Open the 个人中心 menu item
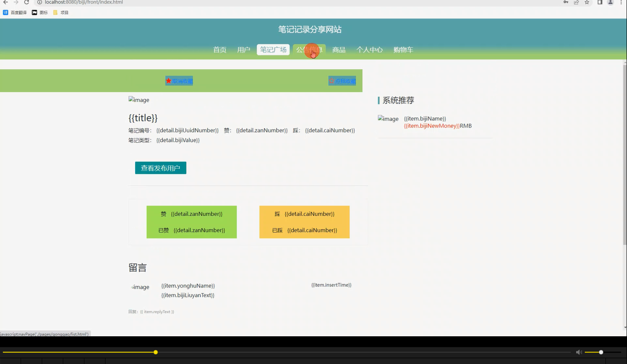627x364 pixels. click(369, 50)
